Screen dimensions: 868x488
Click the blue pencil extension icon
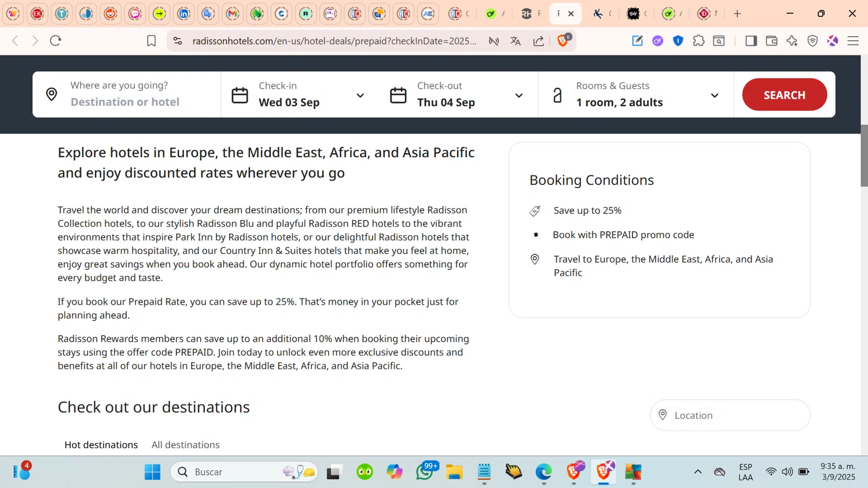pos(637,40)
